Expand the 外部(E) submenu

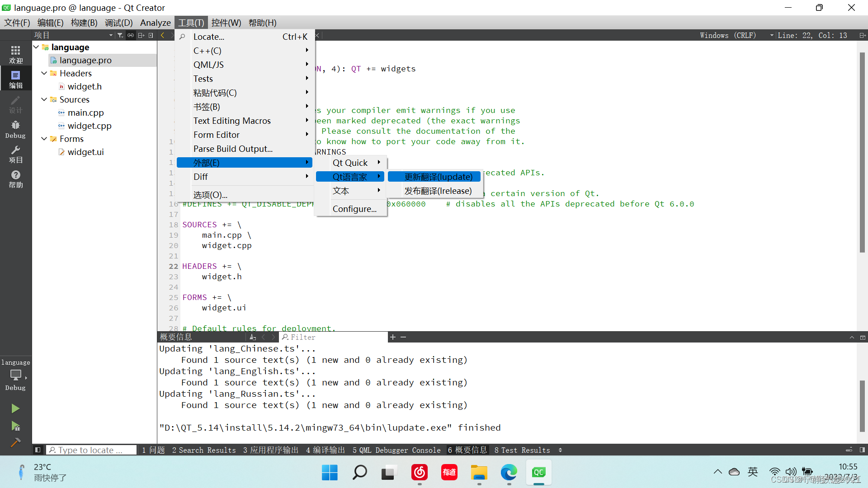pos(245,162)
